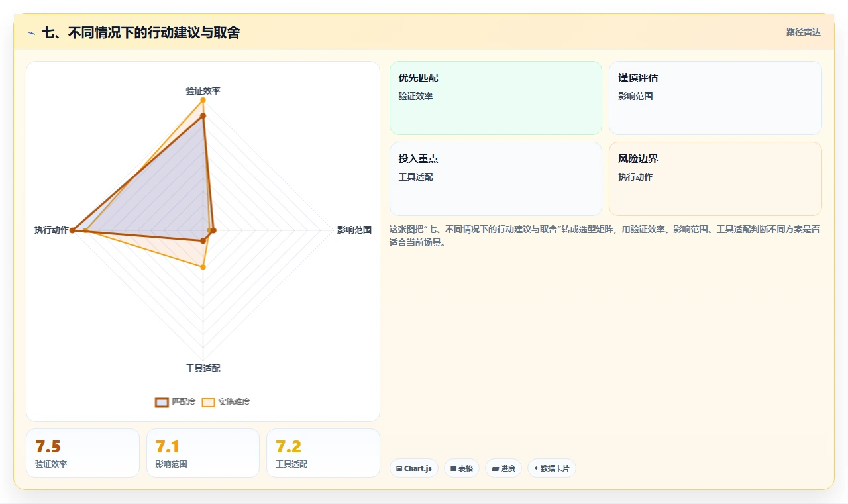The height and width of the screenshot is (504, 848).
Task: Select the 谨慎评估 card
Action: coord(715,98)
